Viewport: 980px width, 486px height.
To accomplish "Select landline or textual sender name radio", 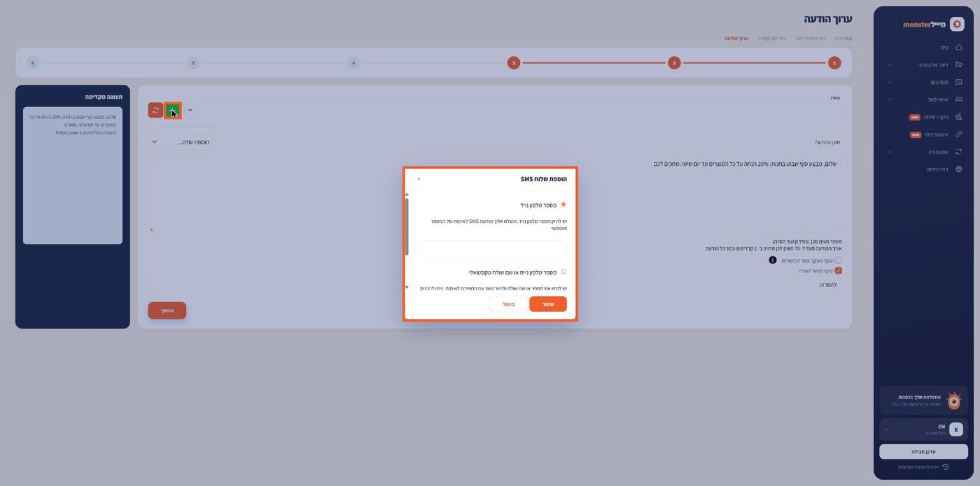I will [563, 272].
